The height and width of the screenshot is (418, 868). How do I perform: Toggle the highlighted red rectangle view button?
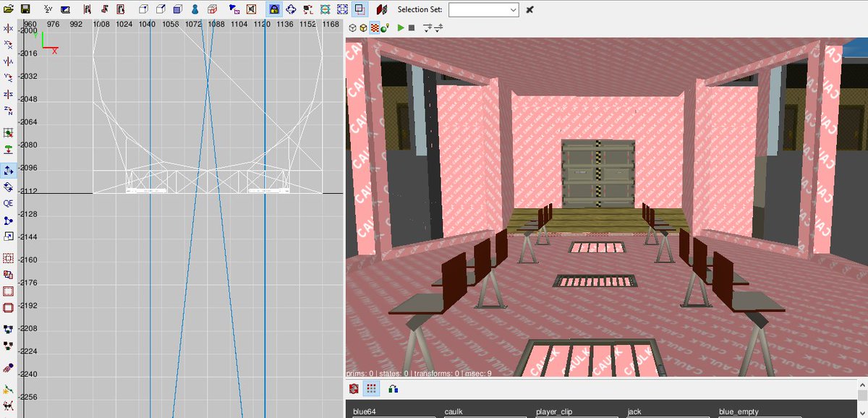(360, 9)
